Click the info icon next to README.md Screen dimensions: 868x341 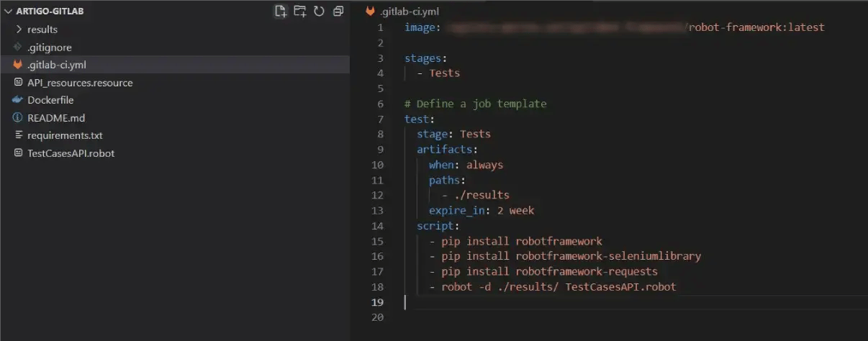pyautogui.click(x=18, y=118)
